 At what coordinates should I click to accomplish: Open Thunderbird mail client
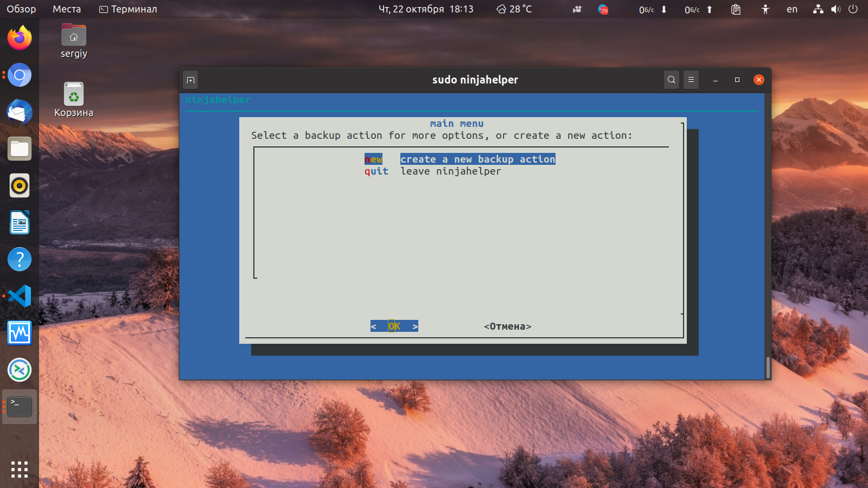(x=20, y=112)
